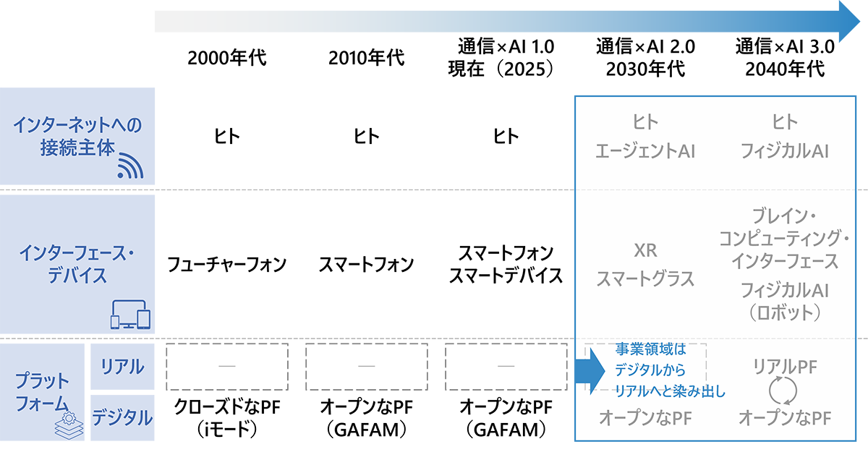Click the プラットフォーム category label
Screen dimensions: 868x452
(41, 391)
